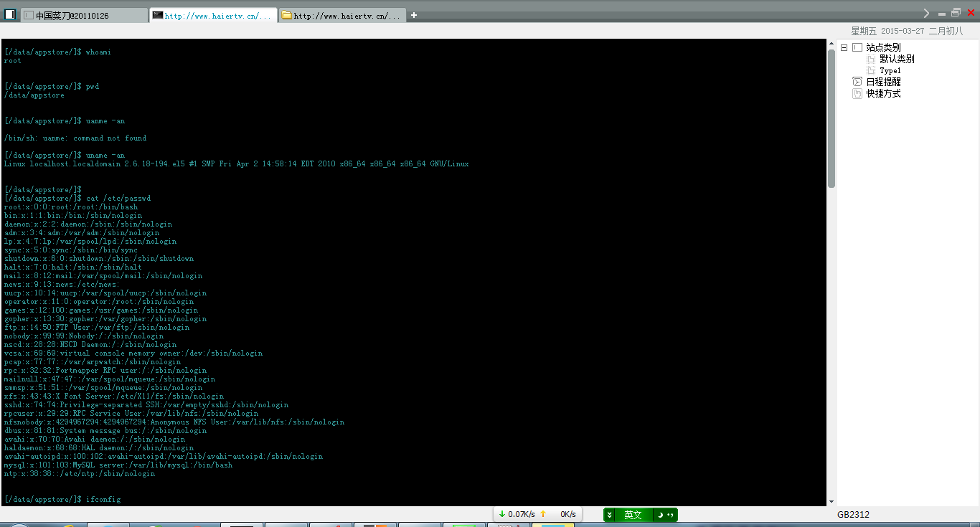
Task: Click the whoami command line
Action: click(57, 52)
